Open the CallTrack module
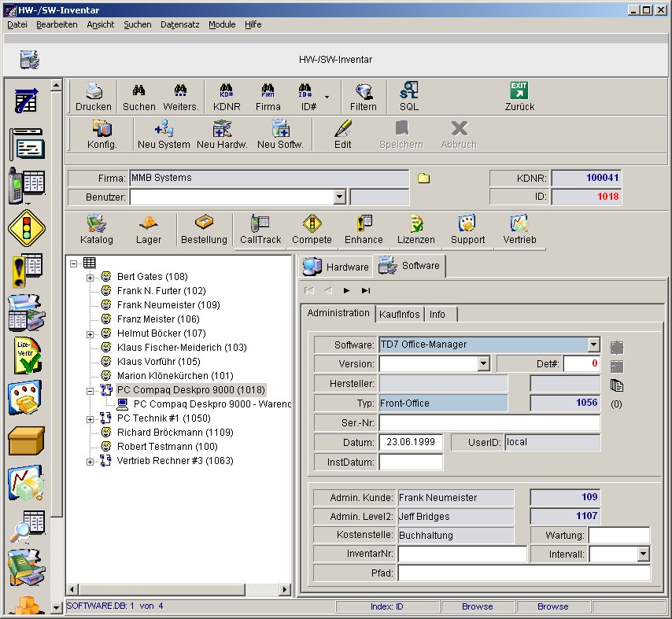Viewport: 672px width, 619px height. point(260,230)
